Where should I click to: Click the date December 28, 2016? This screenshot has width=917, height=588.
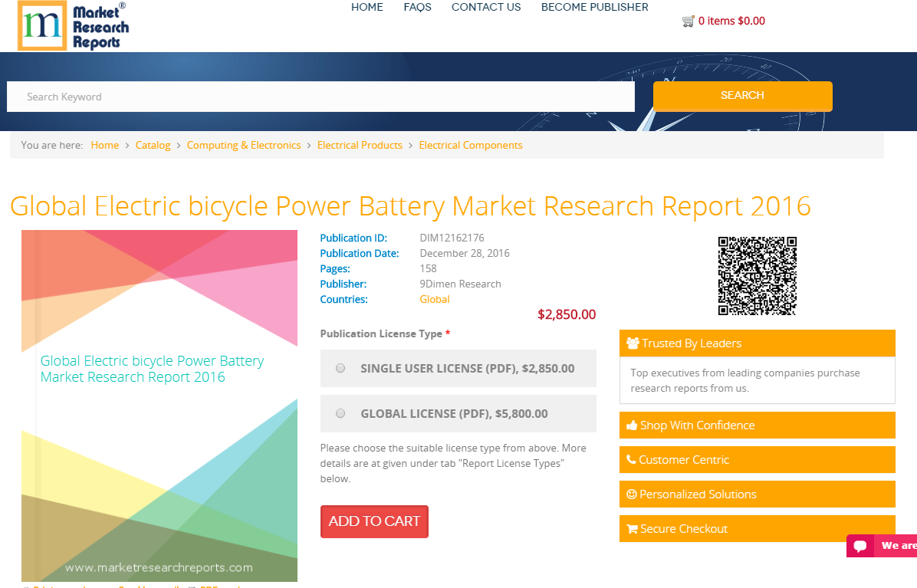[x=465, y=253]
